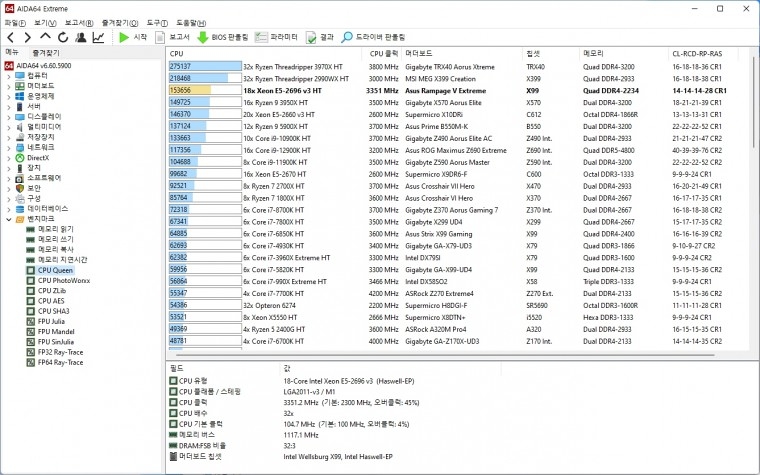The height and width of the screenshot is (475, 760).
Task: Expand the 운영체제 tree node
Action: coord(9,96)
